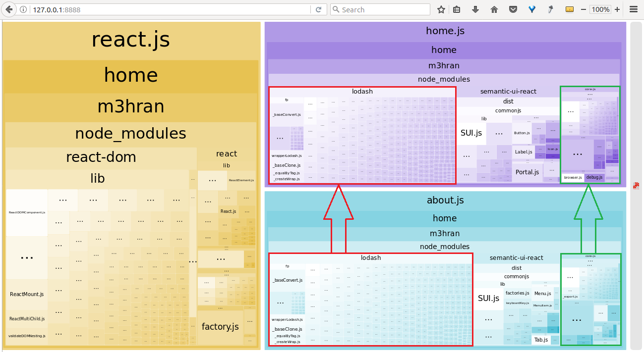644x352 pixels.
Task: Select the factories.js cell
Action: [x=518, y=293]
